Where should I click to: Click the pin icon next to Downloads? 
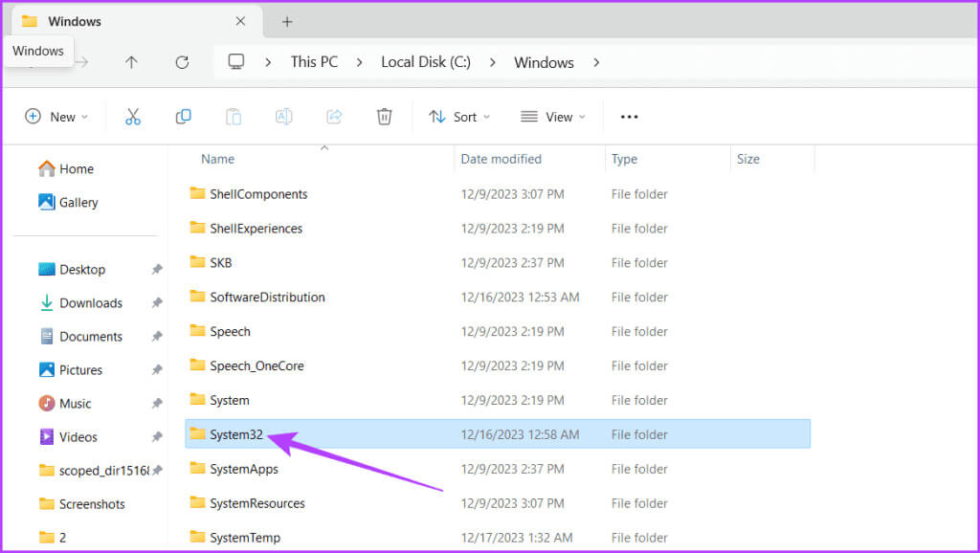click(157, 303)
